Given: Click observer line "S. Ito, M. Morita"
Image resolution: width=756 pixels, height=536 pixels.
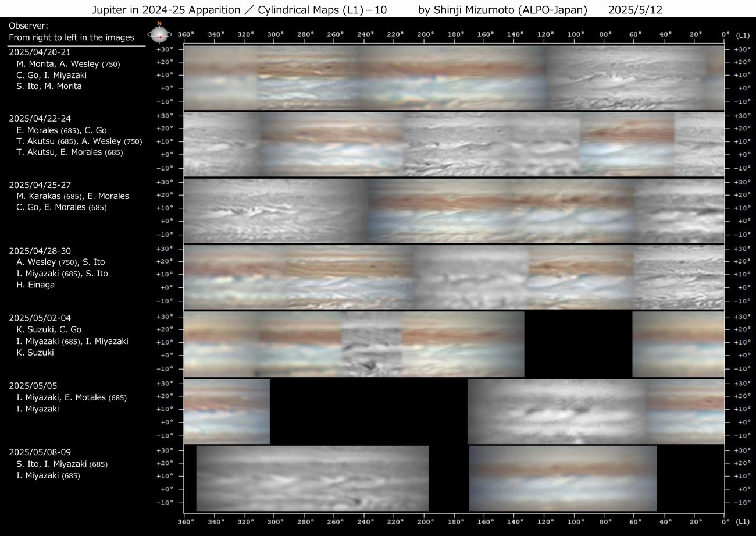Looking at the screenshot, I should [49, 86].
